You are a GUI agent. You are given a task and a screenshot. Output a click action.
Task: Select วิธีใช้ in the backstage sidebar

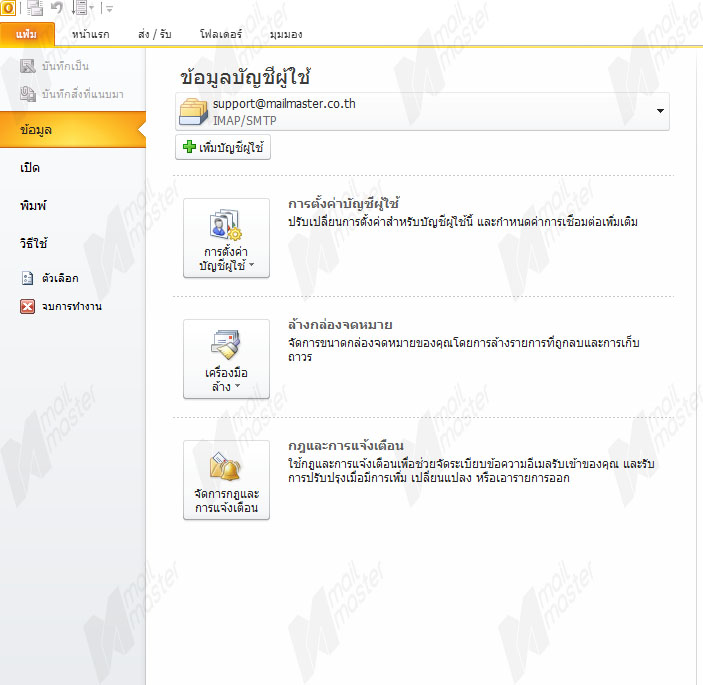click(33, 243)
